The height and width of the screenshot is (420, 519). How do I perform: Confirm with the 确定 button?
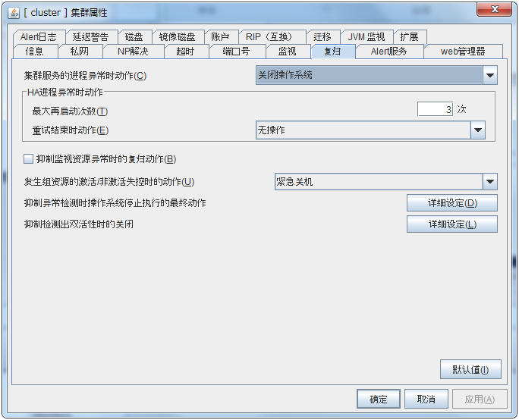pos(379,400)
